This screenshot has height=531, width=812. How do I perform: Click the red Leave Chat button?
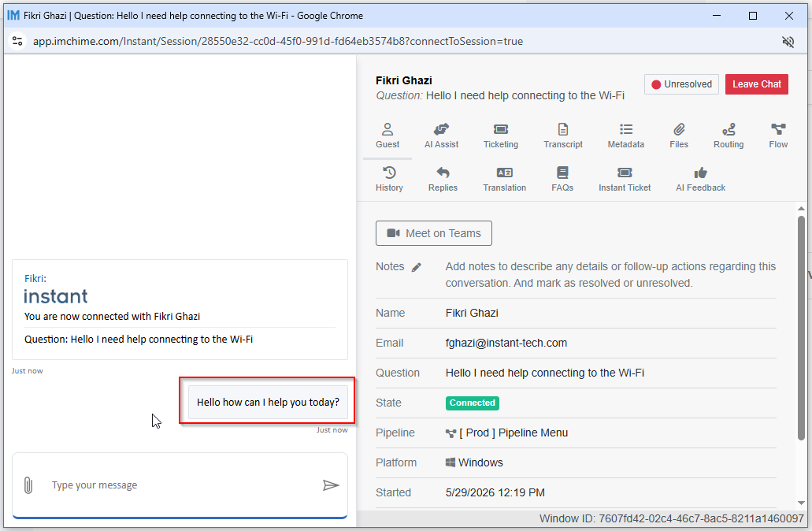coord(757,84)
